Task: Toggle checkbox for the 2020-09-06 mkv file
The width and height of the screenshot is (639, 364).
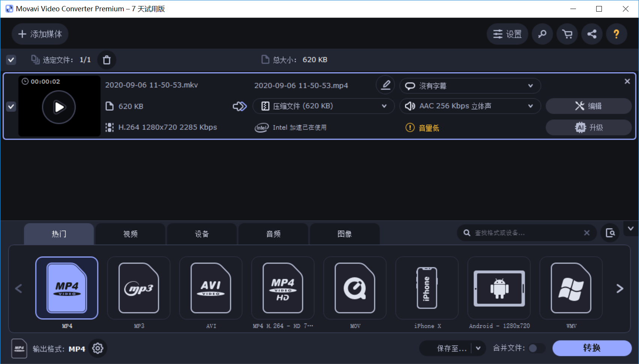Action: click(11, 107)
